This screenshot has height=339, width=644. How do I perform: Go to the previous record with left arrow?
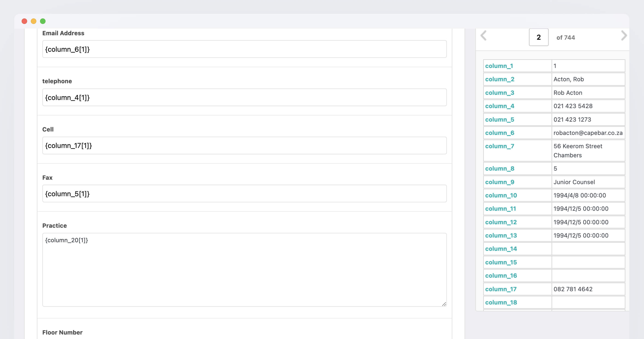pos(483,36)
